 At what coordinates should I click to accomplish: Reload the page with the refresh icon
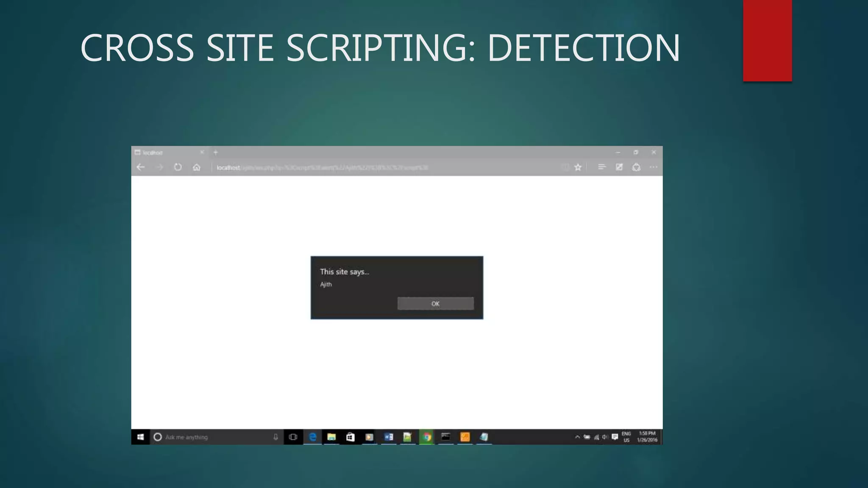[178, 167]
